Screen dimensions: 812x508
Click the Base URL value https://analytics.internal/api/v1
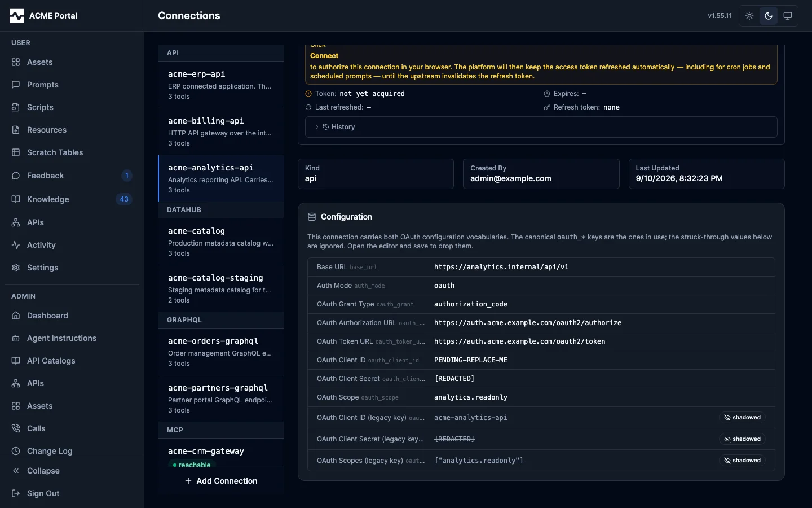501,267
